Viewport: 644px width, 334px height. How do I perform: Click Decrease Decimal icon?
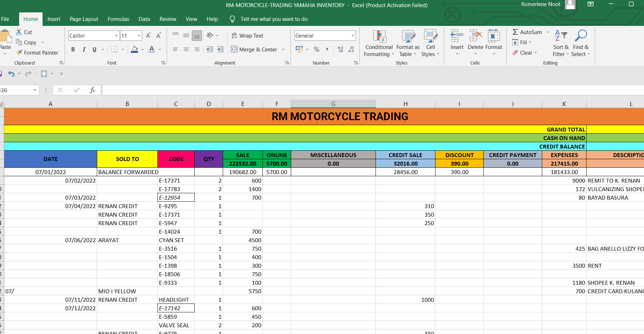[x=351, y=49]
